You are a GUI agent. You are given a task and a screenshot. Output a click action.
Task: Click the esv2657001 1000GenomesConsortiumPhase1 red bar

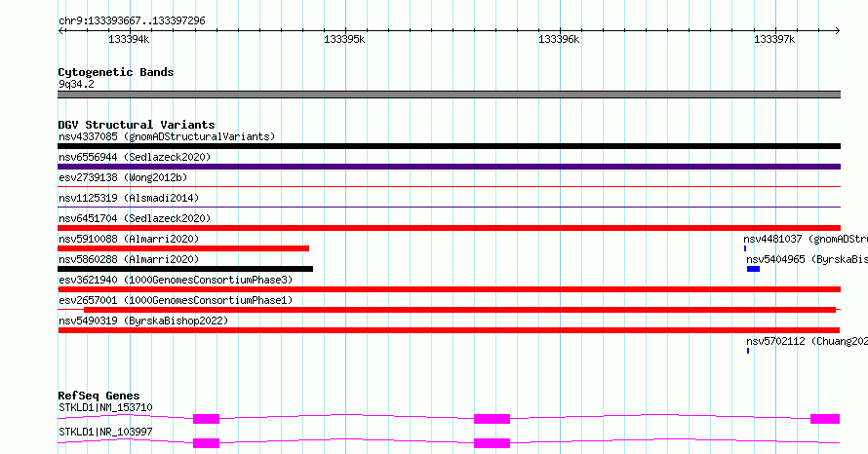pyautogui.click(x=459, y=310)
